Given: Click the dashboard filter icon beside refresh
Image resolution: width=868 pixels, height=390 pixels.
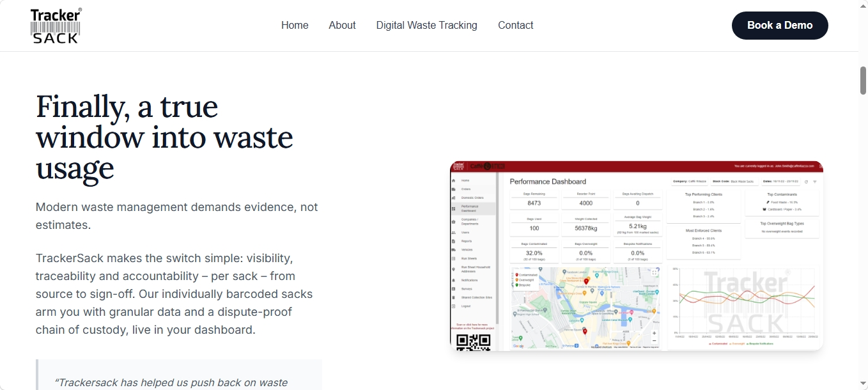Looking at the screenshot, I should (815, 182).
